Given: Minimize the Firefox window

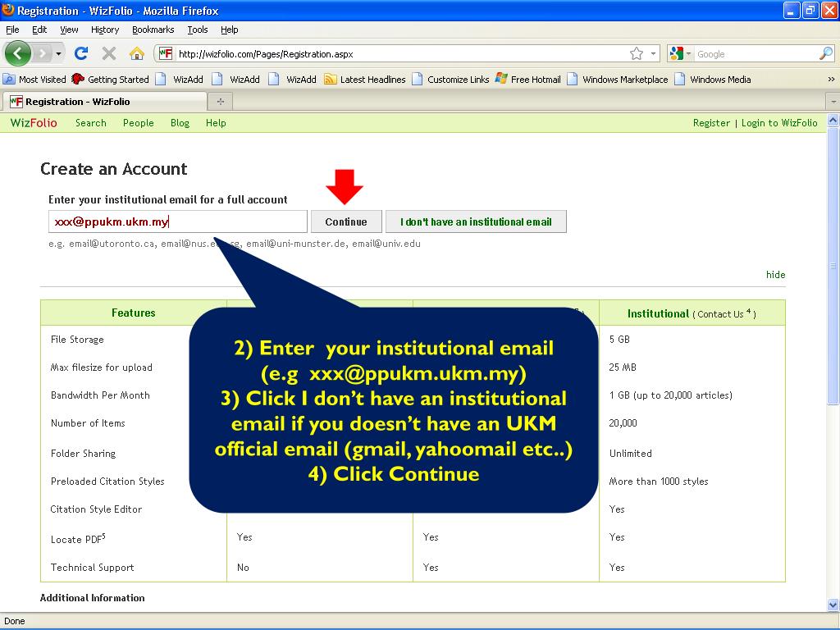Looking at the screenshot, I should point(792,10).
